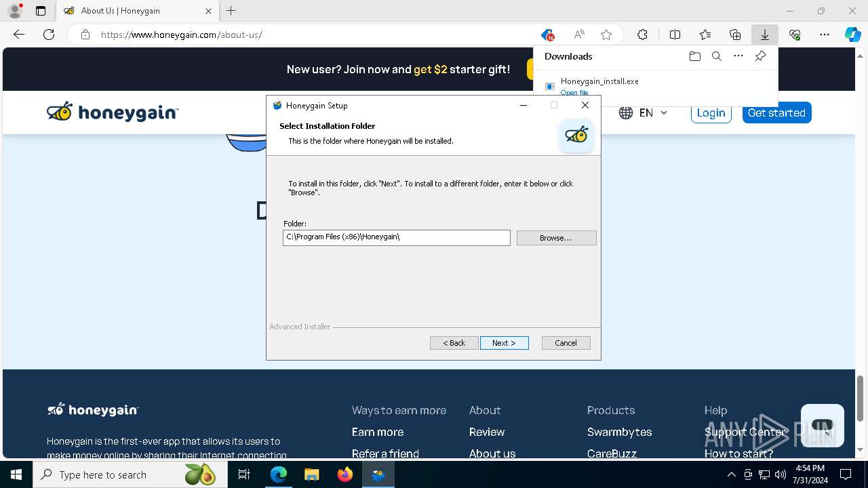This screenshot has width=868, height=488.
Task: Open the shopping tag icon in address bar
Action: pos(548,35)
